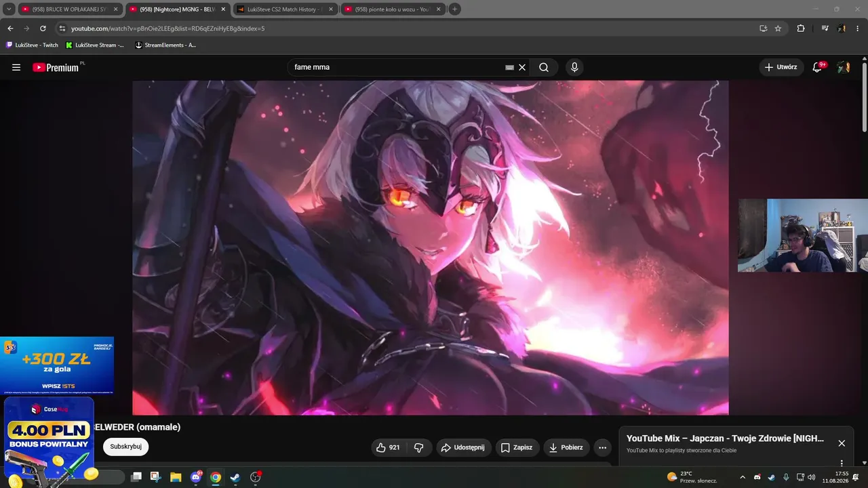Clear the 'fame mma' search text
The width and height of the screenshot is (868, 488).
pyautogui.click(x=522, y=67)
